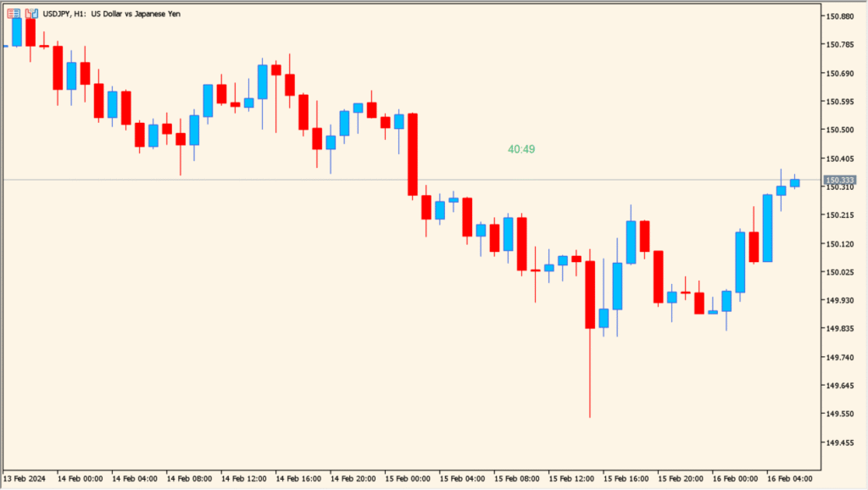Click the 14 Feb 12:00 time label
Screen dimensions: 868x490
click(x=244, y=477)
